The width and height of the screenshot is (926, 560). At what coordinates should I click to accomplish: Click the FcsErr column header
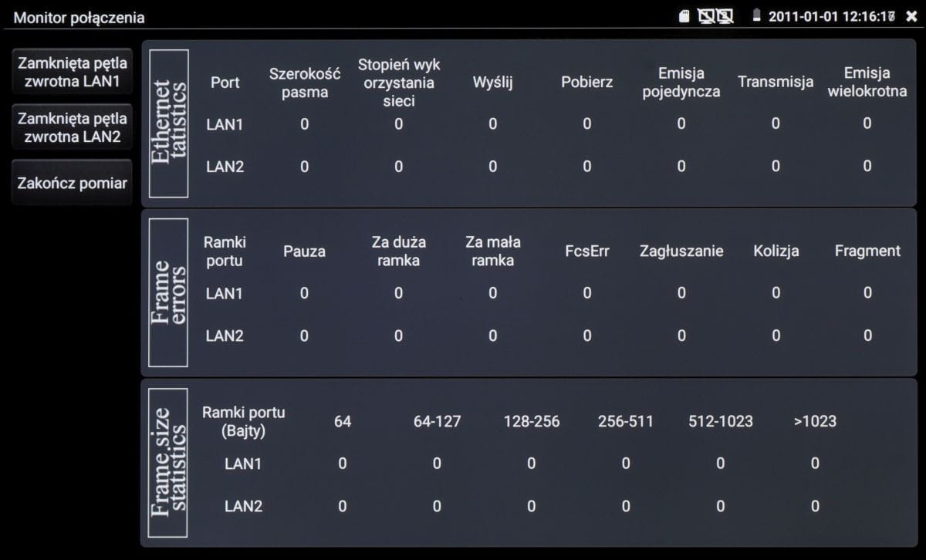point(586,251)
